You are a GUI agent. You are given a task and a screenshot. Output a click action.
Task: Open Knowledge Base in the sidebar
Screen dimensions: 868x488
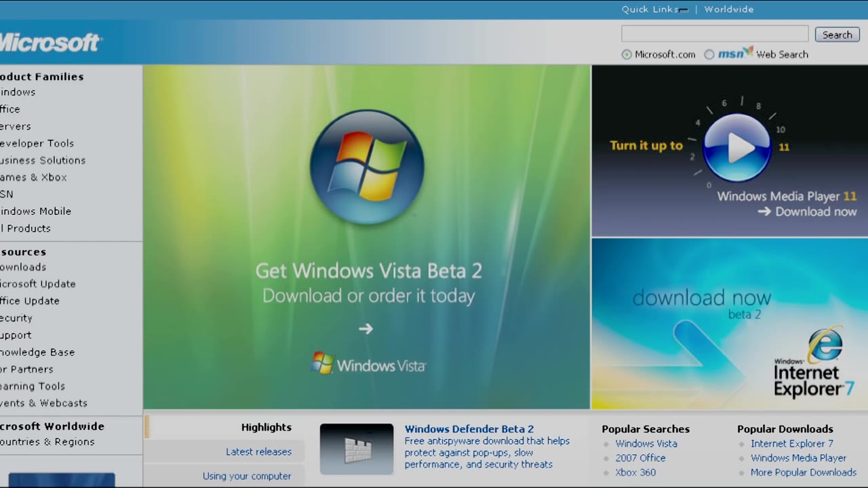(37, 352)
